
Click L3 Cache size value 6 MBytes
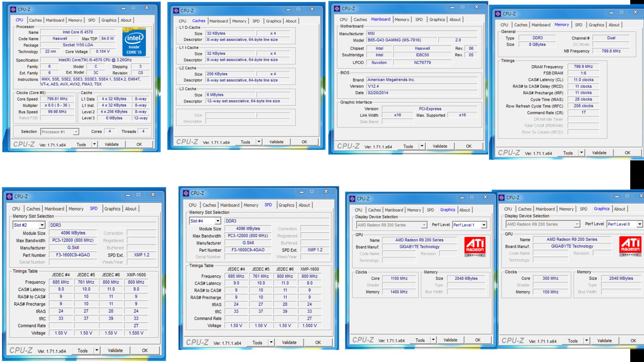coord(231,95)
